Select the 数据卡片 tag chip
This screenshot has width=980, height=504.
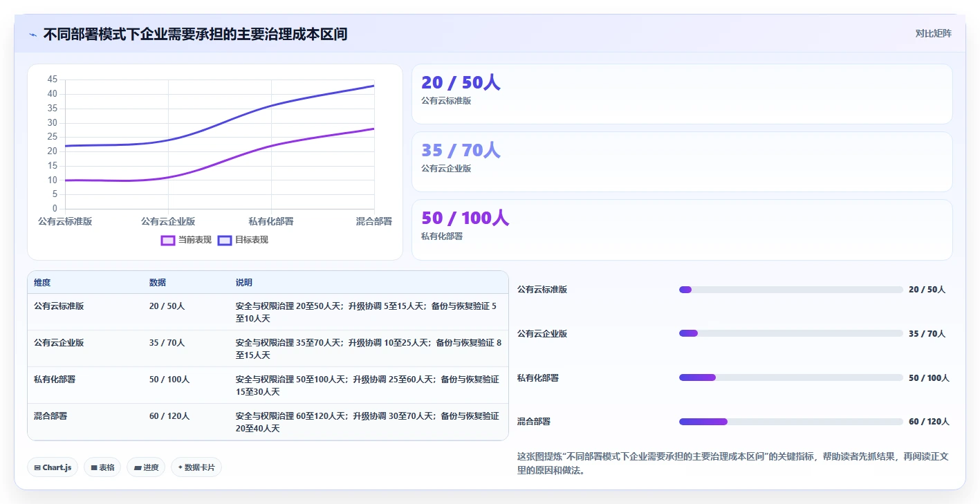click(196, 467)
